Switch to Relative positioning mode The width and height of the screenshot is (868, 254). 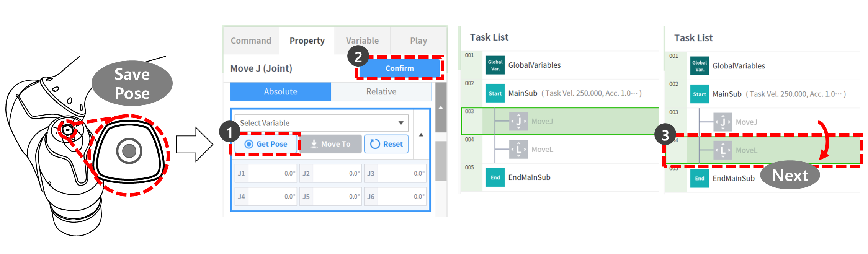pos(381,92)
